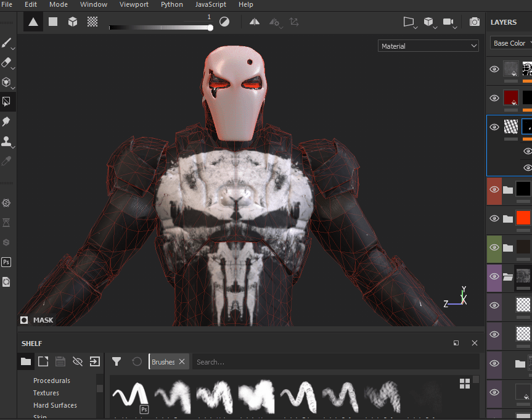Screen dimensions: 532x420
Task: Expand the camera settings dropdown
Action: click(450, 22)
